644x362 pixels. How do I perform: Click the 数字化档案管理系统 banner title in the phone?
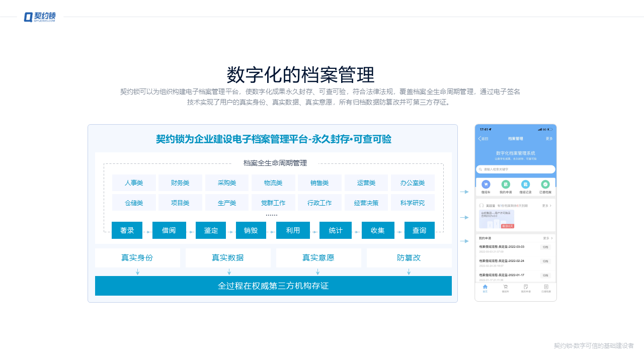click(516, 153)
